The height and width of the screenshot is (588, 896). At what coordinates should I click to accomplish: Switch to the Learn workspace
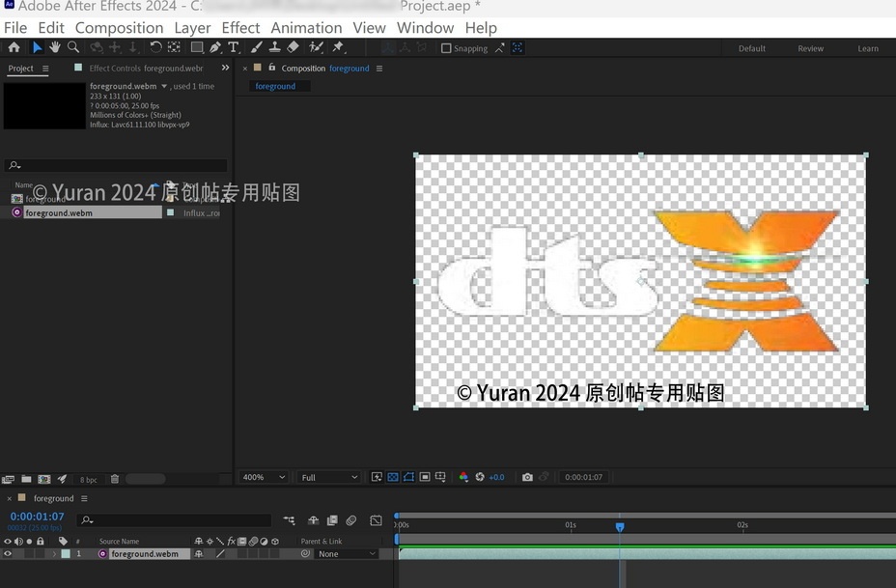pyautogui.click(x=867, y=48)
